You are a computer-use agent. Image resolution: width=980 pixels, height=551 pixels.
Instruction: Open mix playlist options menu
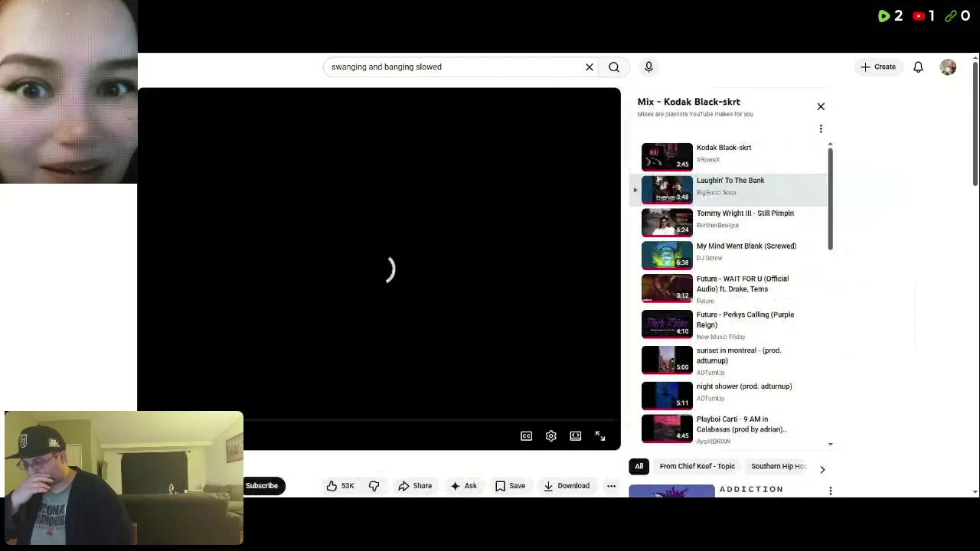pyautogui.click(x=821, y=129)
